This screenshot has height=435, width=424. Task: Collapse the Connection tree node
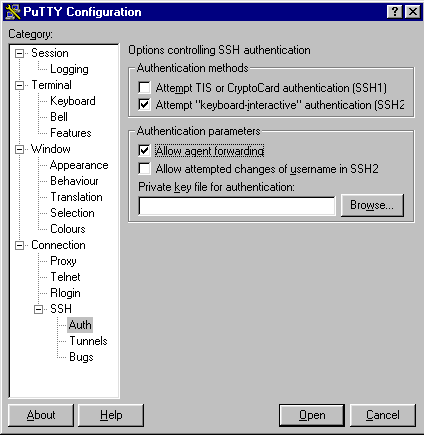click(x=20, y=246)
